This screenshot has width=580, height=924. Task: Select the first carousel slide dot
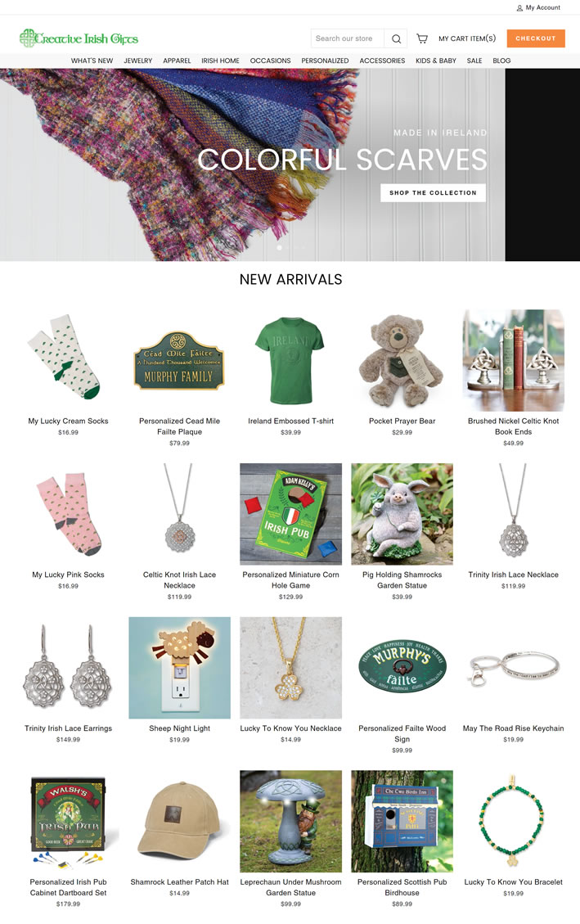[x=280, y=247]
